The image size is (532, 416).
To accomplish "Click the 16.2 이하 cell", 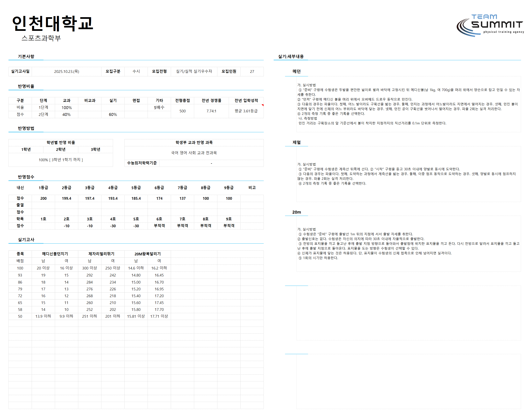I will point(159,268).
